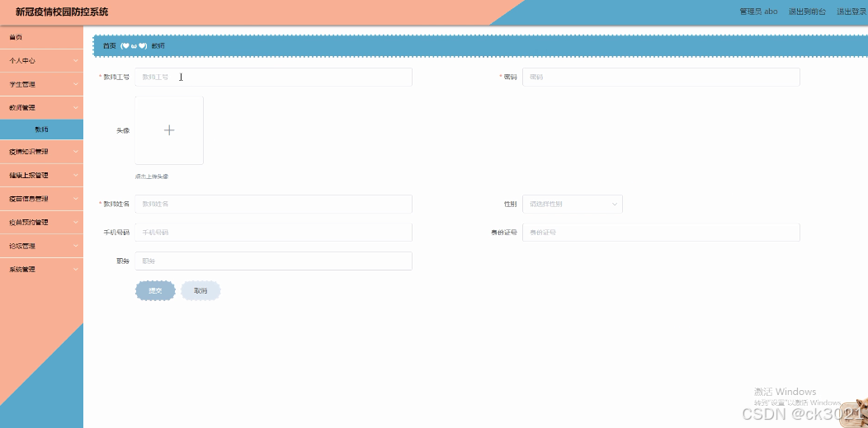868x428 pixels.
Task: Focus the 教师工号 input field
Action: click(273, 78)
